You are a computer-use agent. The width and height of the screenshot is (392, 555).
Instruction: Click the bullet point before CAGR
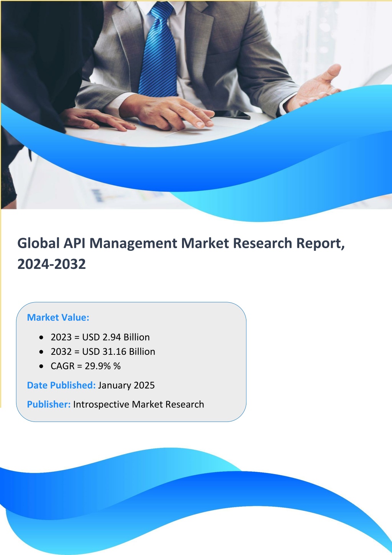click(x=41, y=367)
